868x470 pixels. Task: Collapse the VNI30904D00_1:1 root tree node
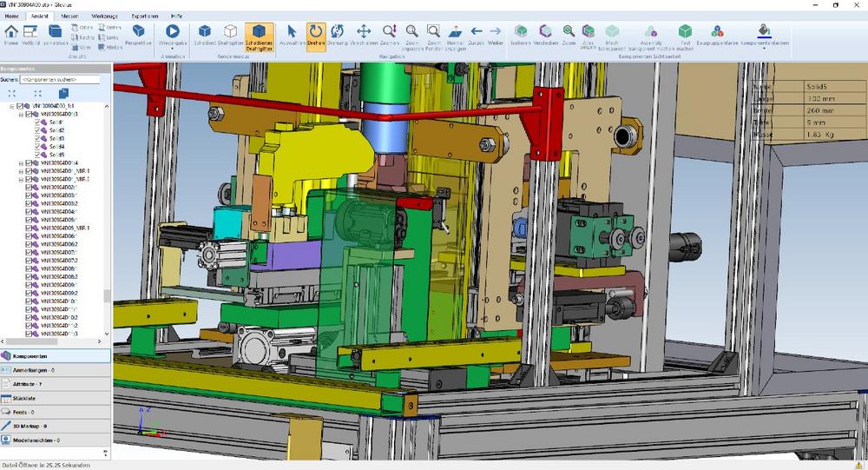pos(12,106)
